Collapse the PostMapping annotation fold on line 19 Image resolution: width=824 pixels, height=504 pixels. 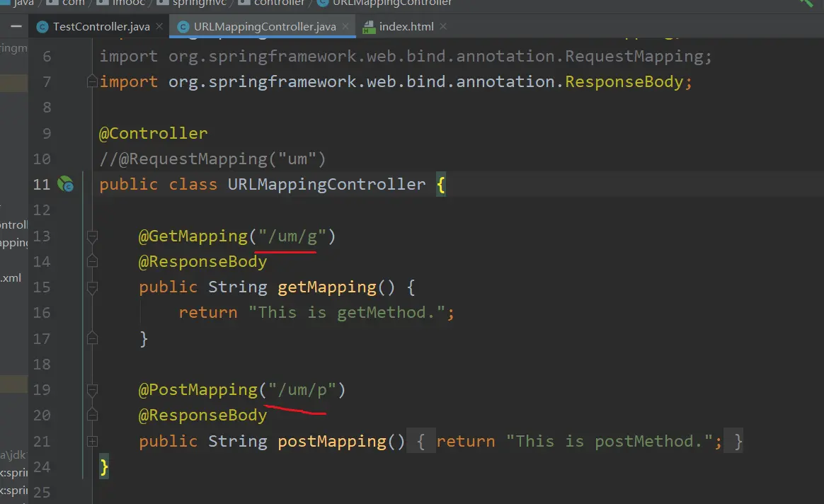(x=92, y=389)
